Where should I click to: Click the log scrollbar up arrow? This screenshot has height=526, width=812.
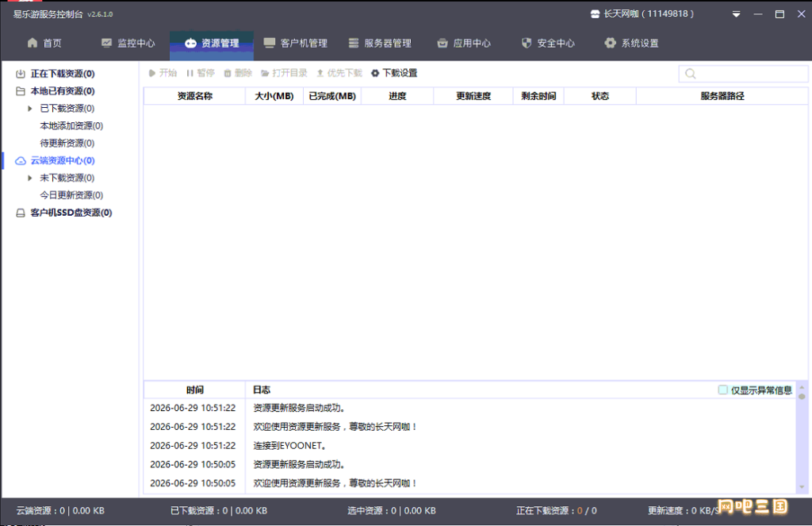point(802,386)
